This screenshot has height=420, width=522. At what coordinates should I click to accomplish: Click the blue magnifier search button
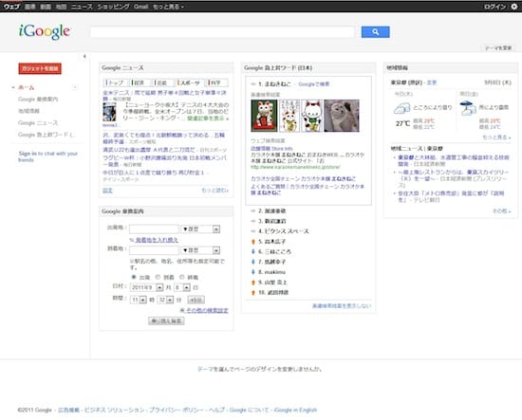point(375,32)
